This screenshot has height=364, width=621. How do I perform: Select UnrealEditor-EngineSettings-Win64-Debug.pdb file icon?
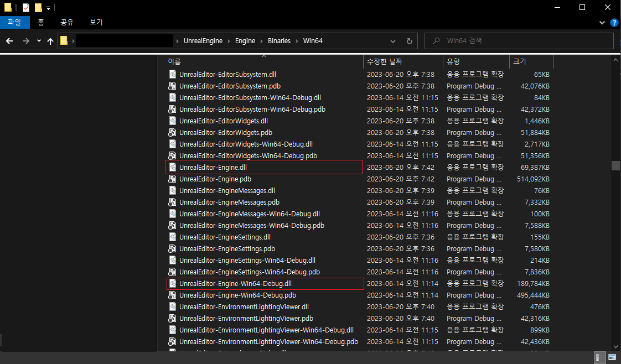pyautogui.click(x=172, y=272)
